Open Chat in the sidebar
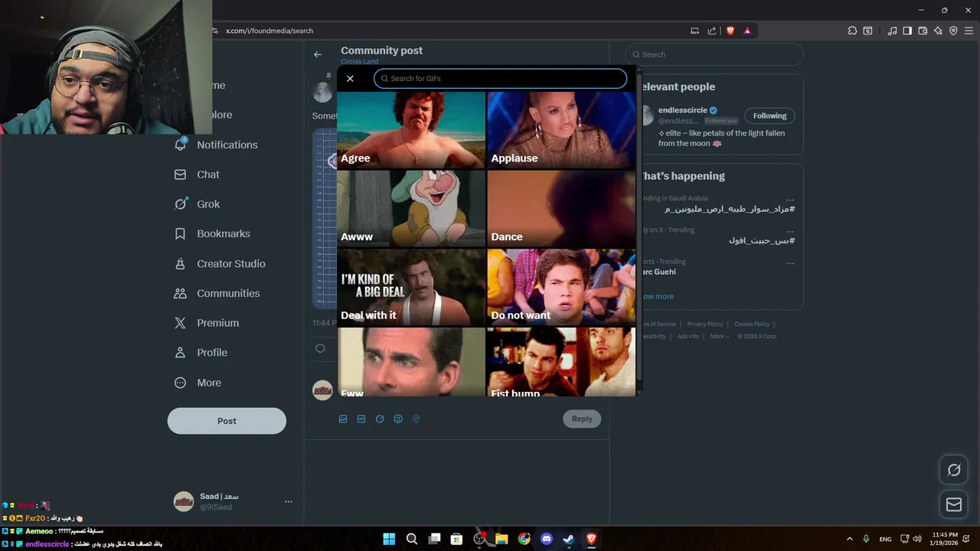 pyautogui.click(x=198, y=174)
